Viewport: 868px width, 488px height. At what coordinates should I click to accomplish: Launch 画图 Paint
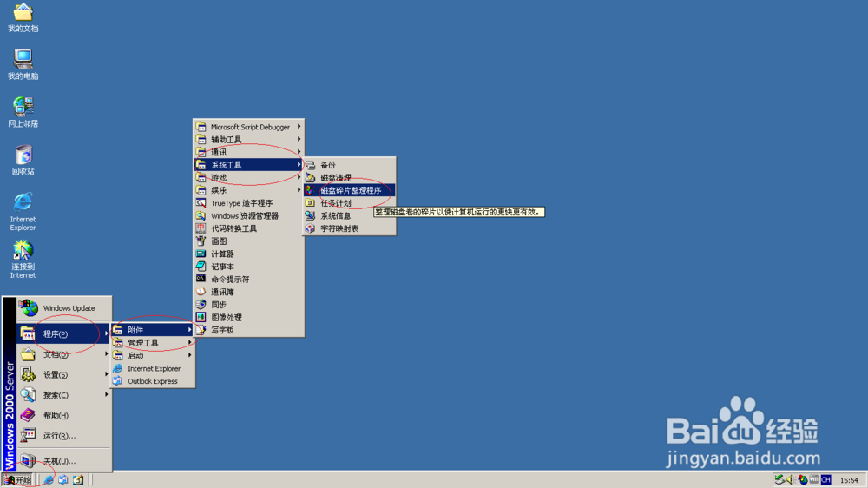248,241
